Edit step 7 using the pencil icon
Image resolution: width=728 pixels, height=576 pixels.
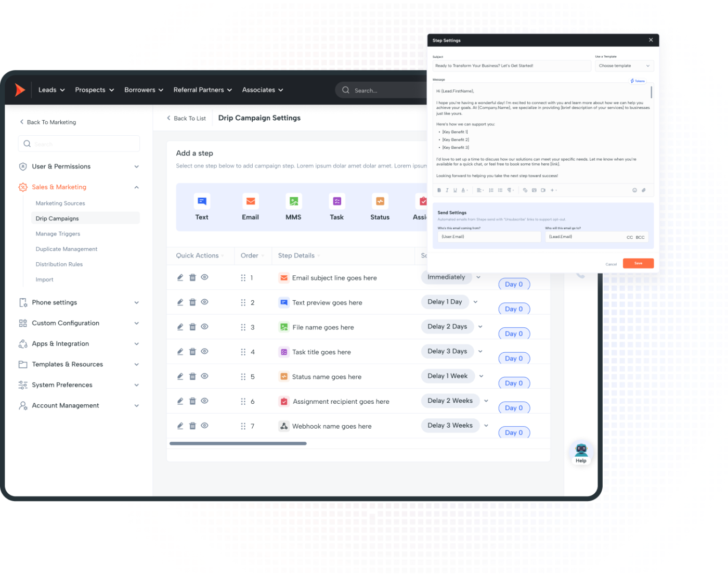pyautogui.click(x=180, y=426)
